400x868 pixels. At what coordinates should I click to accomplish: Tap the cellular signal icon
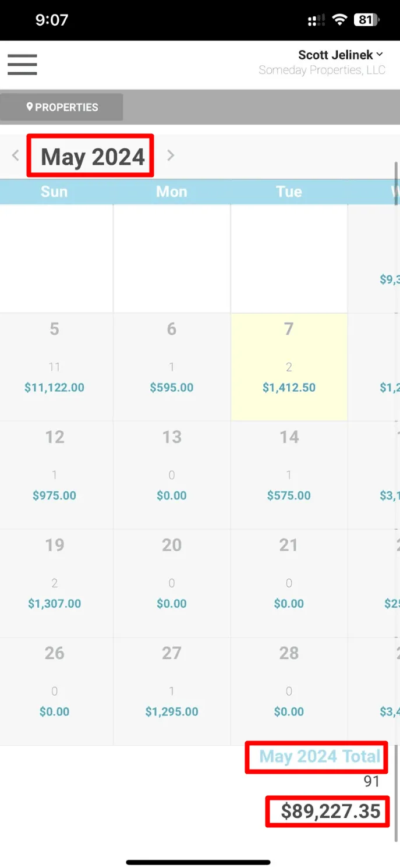[x=316, y=20]
